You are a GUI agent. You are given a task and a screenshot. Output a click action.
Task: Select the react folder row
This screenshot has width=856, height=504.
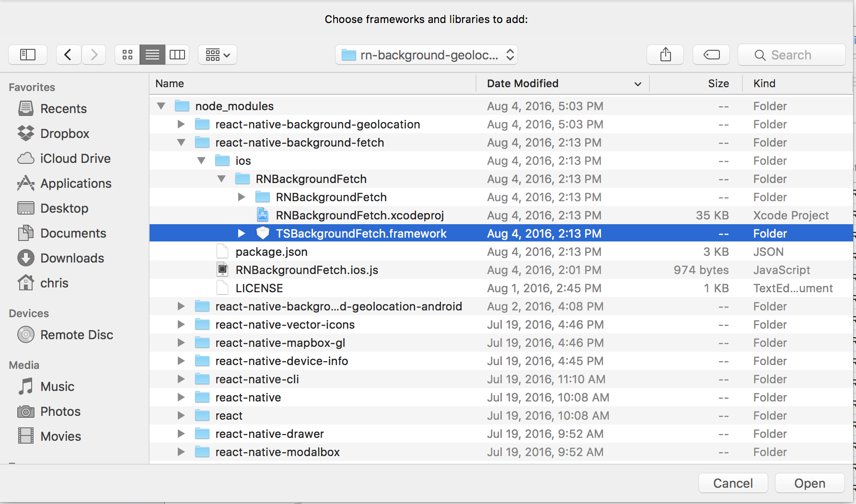(x=501, y=415)
